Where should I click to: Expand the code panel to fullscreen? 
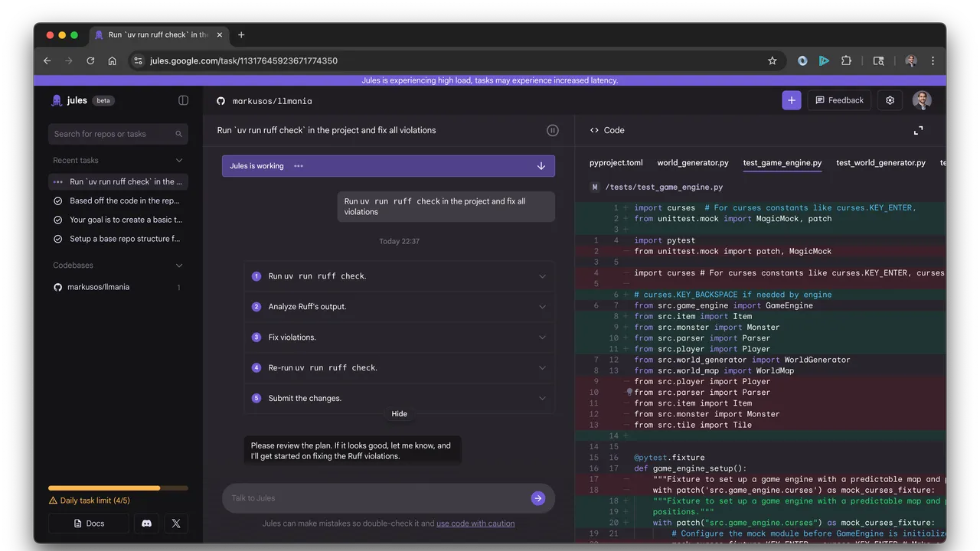pos(919,130)
